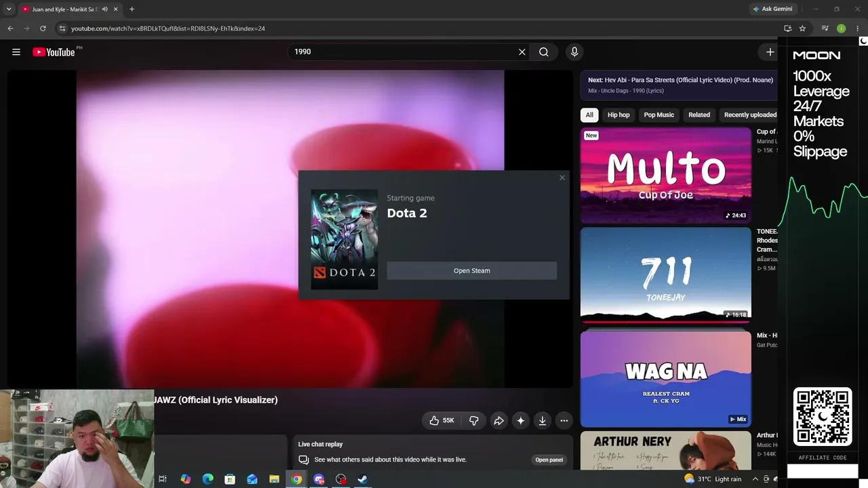Click the magnifying glass search button
This screenshot has height=488, width=868.
[544, 52]
